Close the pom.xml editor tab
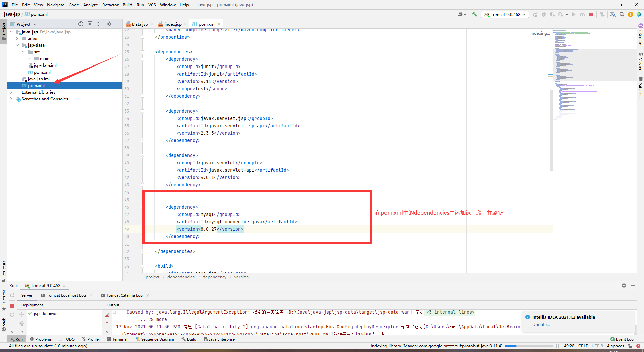The width and height of the screenshot is (644, 352). pyautogui.click(x=219, y=24)
